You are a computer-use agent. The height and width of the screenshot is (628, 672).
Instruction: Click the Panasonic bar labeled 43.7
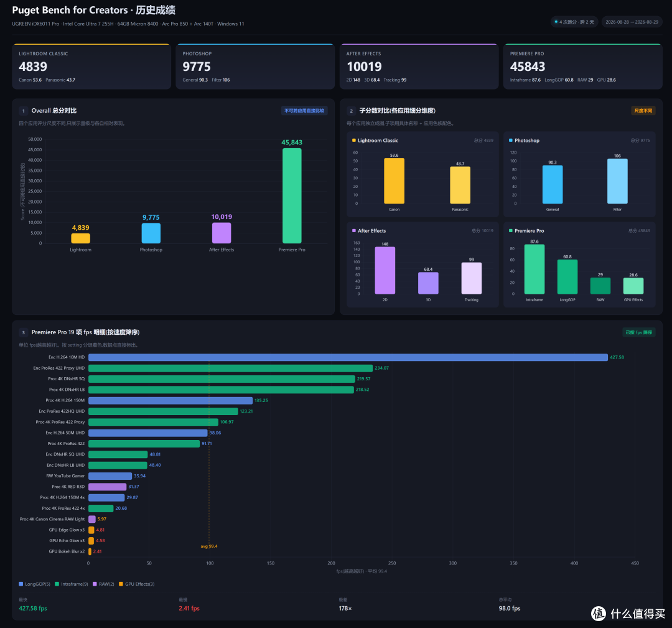coord(460,185)
